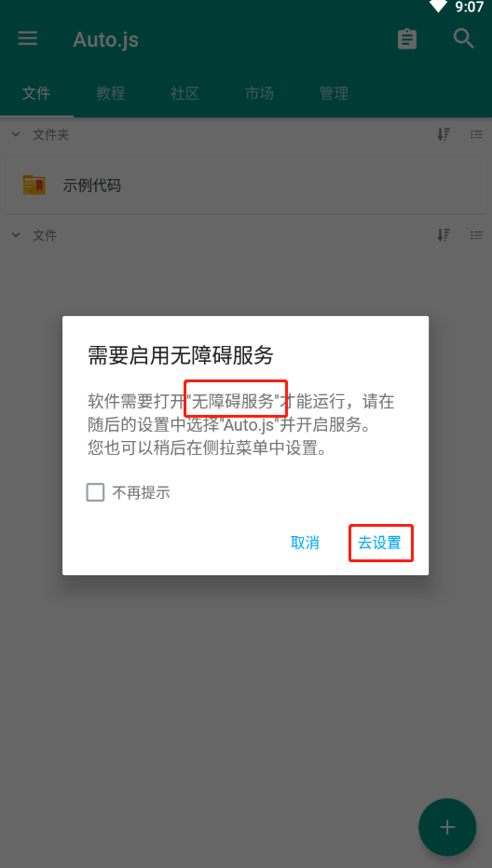492x868 pixels.
Task: Tap the floating plus add button
Action: point(447,828)
